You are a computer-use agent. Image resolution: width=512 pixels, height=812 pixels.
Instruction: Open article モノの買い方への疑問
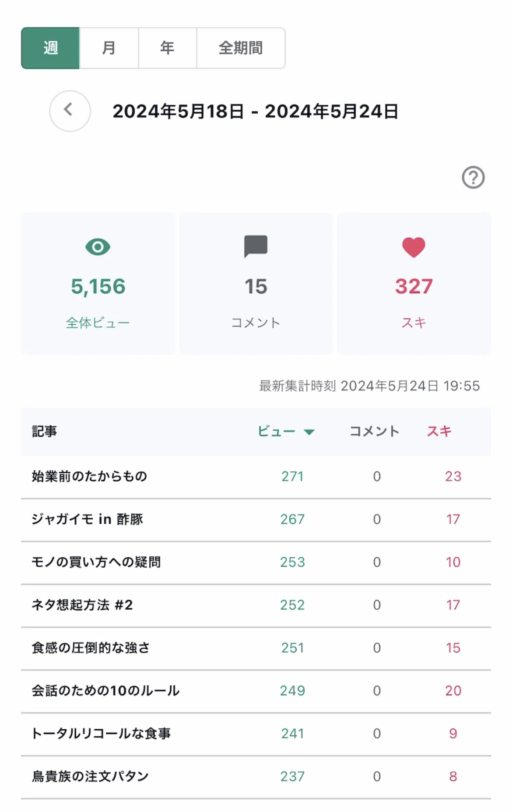pyautogui.click(x=96, y=562)
